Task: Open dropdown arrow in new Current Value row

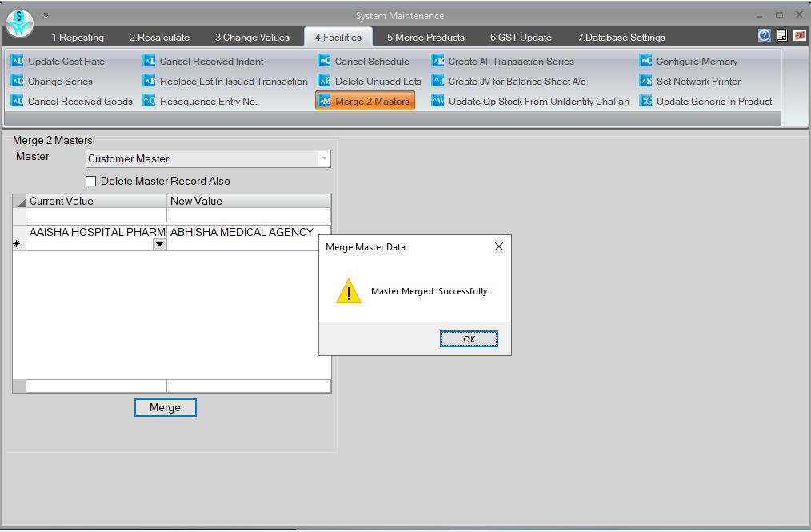Action: [x=160, y=244]
